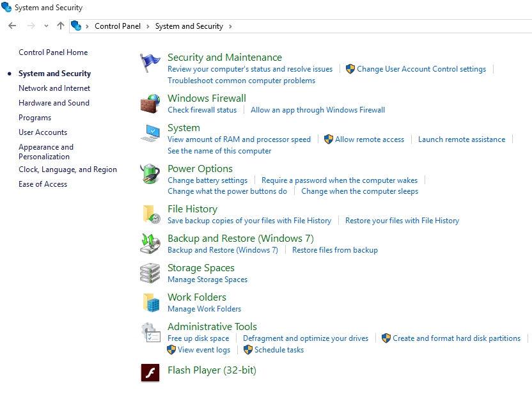Click Troubleshoot common computer problems
The height and width of the screenshot is (394, 532).
pyautogui.click(x=241, y=81)
